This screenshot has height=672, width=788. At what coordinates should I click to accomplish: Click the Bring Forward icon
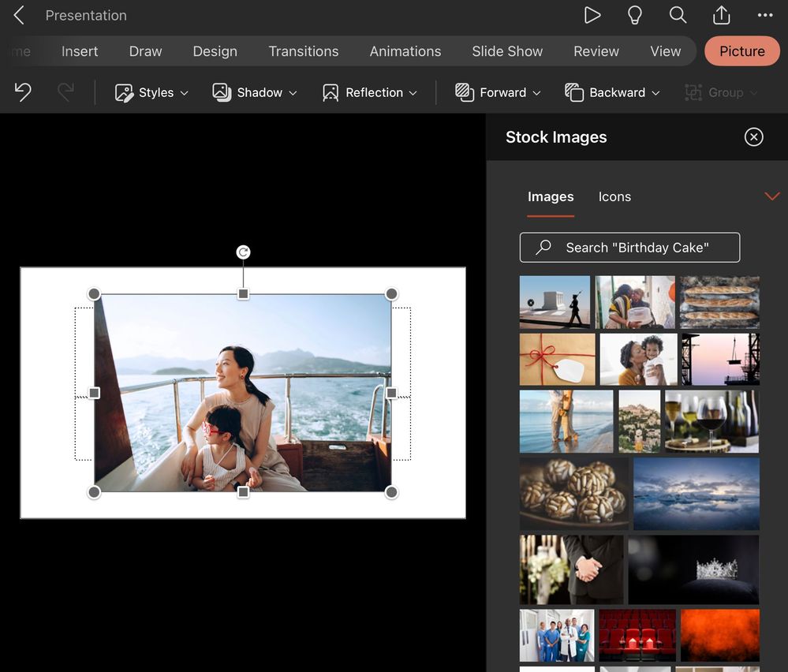click(465, 92)
